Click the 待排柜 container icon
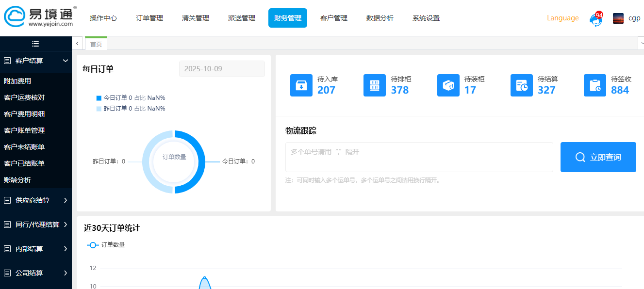This screenshot has height=289, width=644. (374, 85)
